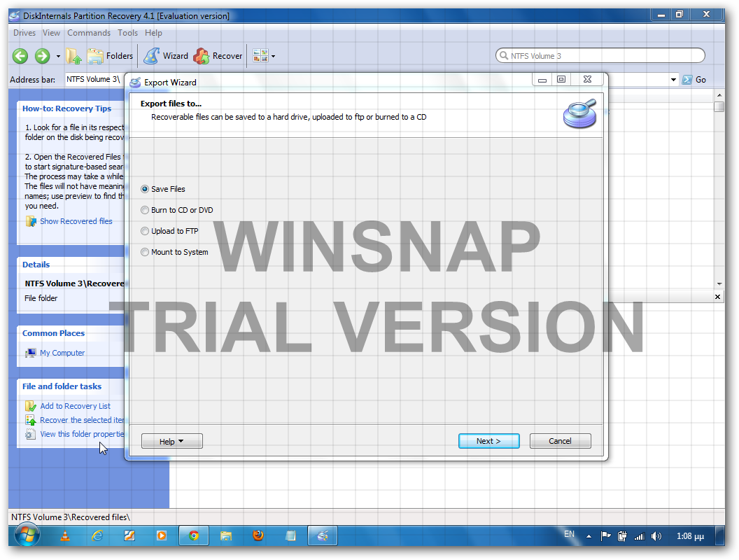Open the media player taskbar icon
Screen dimensions: 739x560
[x=162, y=535]
